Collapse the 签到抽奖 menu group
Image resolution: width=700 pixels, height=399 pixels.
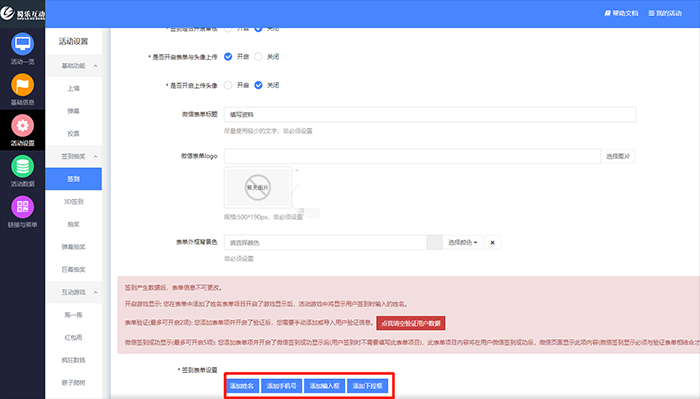74,156
